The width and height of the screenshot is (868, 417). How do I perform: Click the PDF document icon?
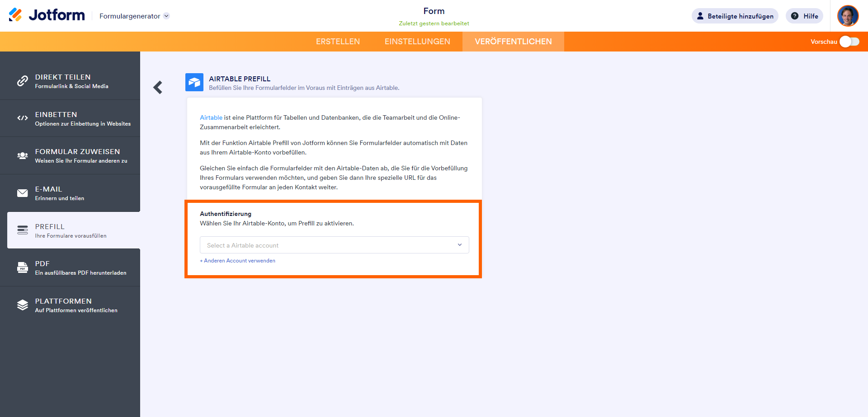pyautogui.click(x=23, y=267)
